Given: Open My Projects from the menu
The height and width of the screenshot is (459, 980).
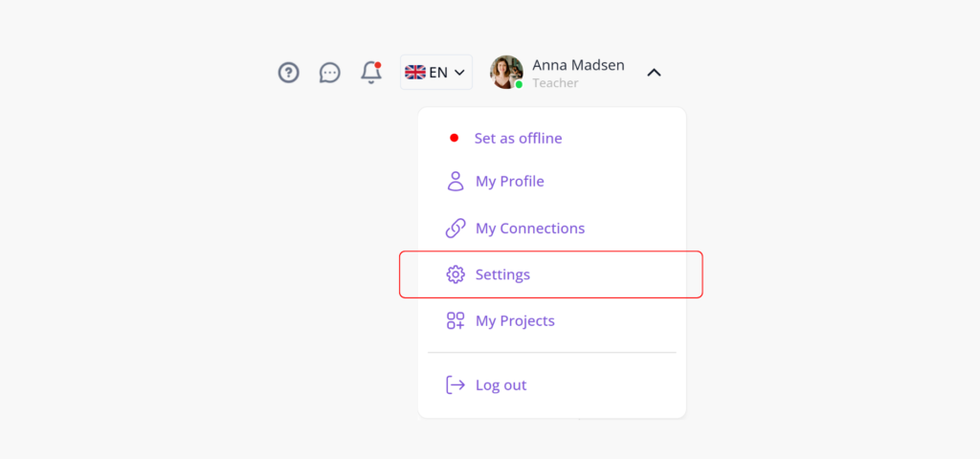Looking at the screenshot, I should (x=515, y=321).
